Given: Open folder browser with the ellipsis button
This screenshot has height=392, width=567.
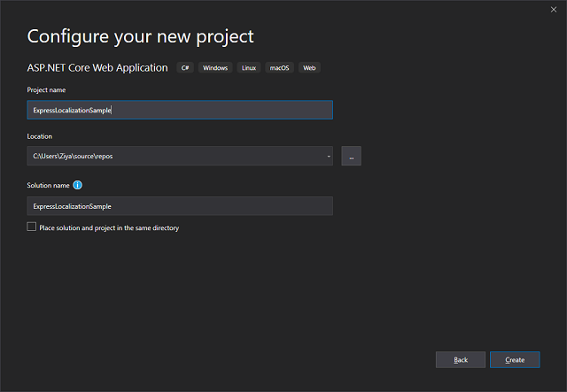Looking at the screenshot, I should coord(351,157).
